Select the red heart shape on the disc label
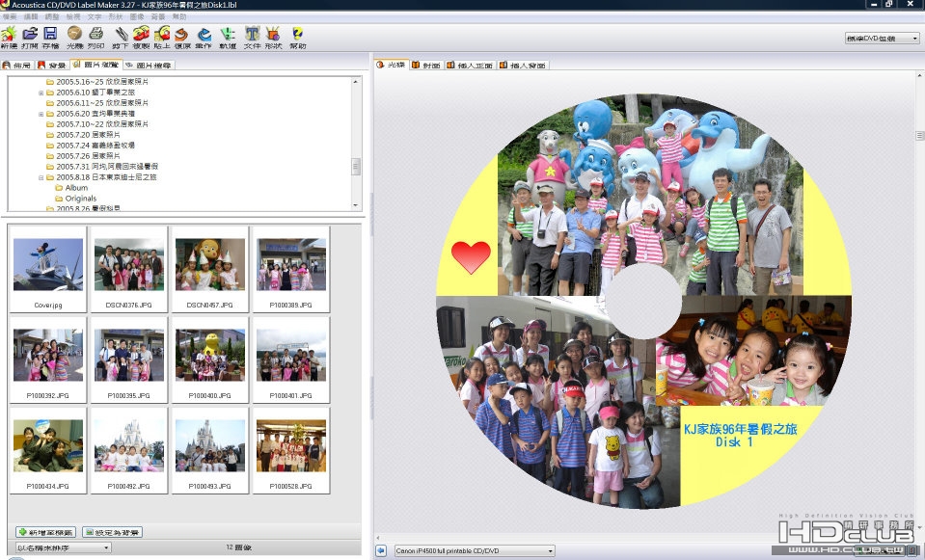 pyautogui.click(x=471, y=257)
